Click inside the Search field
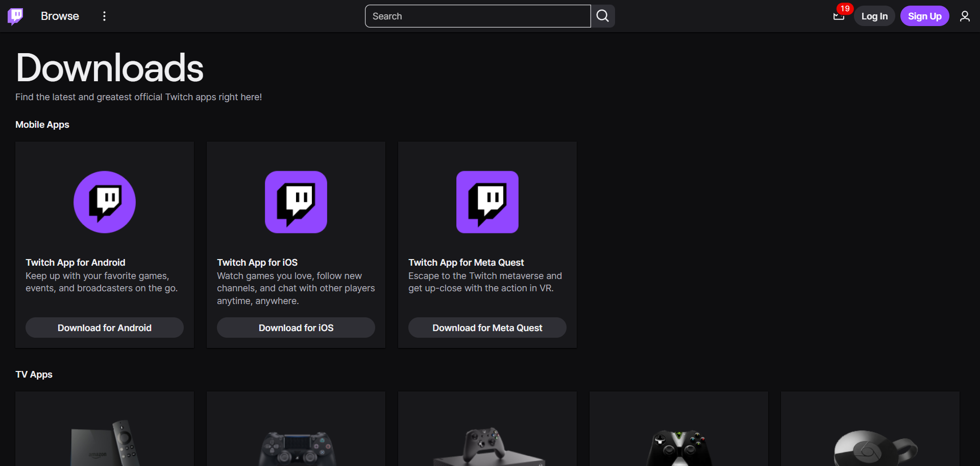 pos(477,16)
